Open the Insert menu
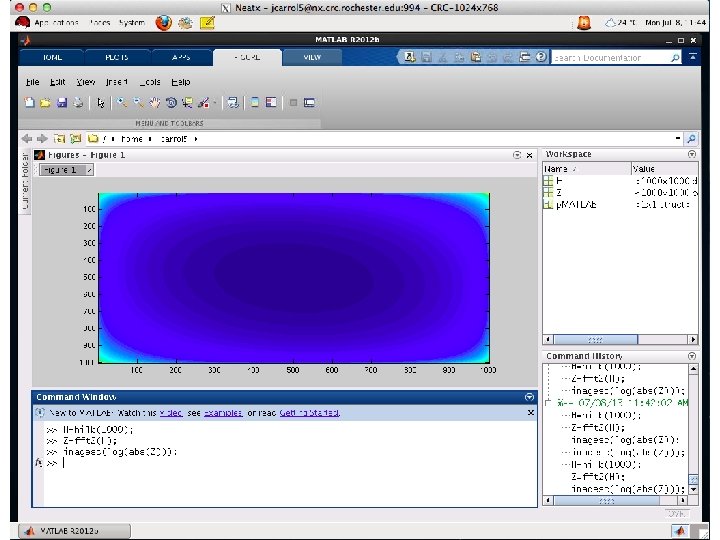 [117, 82]
